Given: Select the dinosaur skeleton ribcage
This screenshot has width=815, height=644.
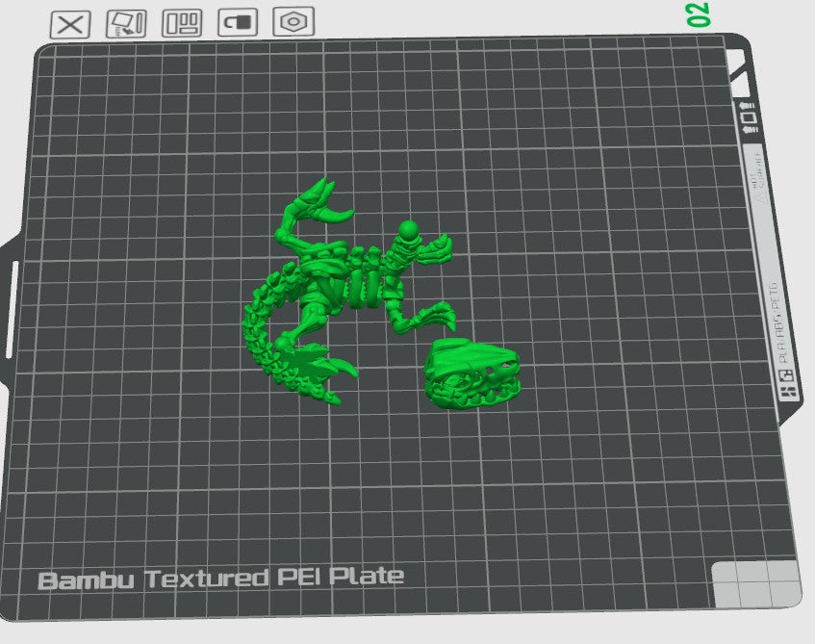Looking at the screenshot, I should [362, 279].
